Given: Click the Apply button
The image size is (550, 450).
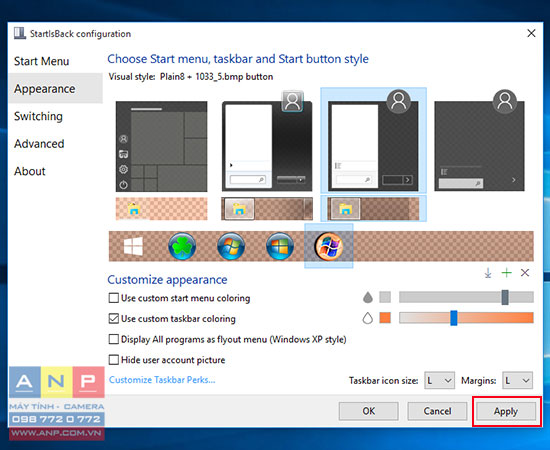Looking at the screenshot, I should coord(506,411).
